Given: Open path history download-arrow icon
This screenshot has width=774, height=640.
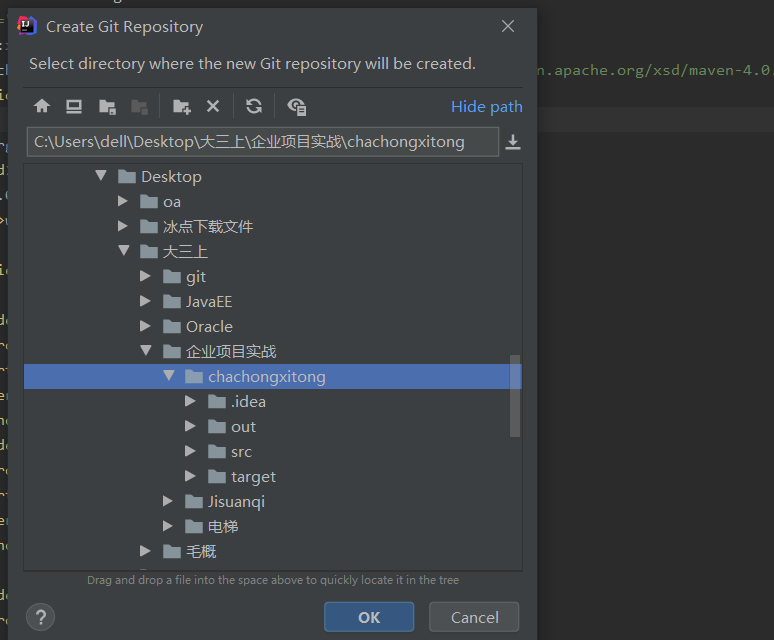Looking at the screenshot, I should pyautogui.click(x=513, y=142).
